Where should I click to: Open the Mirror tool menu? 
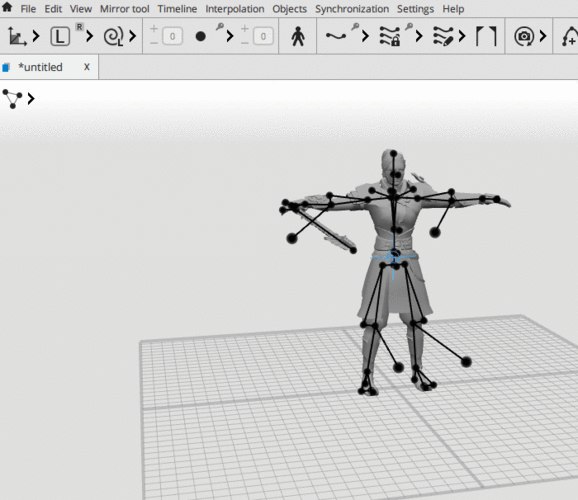tap(125, 9)
